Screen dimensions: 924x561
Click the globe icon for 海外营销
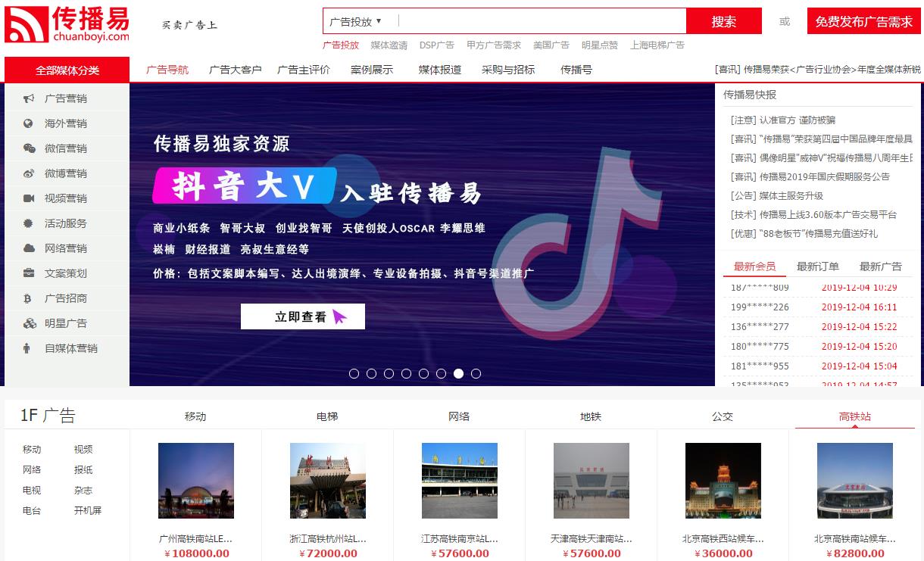pyautogui.click(x=29, y=123)
